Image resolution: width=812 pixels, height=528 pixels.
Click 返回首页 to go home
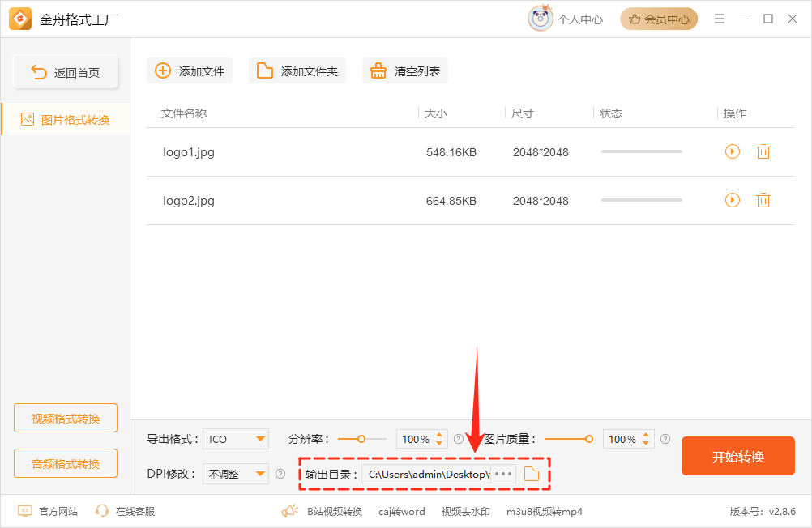[x=65, y=71]
